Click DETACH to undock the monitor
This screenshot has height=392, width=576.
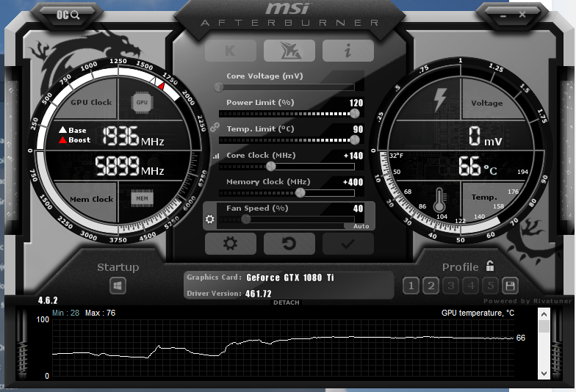point(287,302)
